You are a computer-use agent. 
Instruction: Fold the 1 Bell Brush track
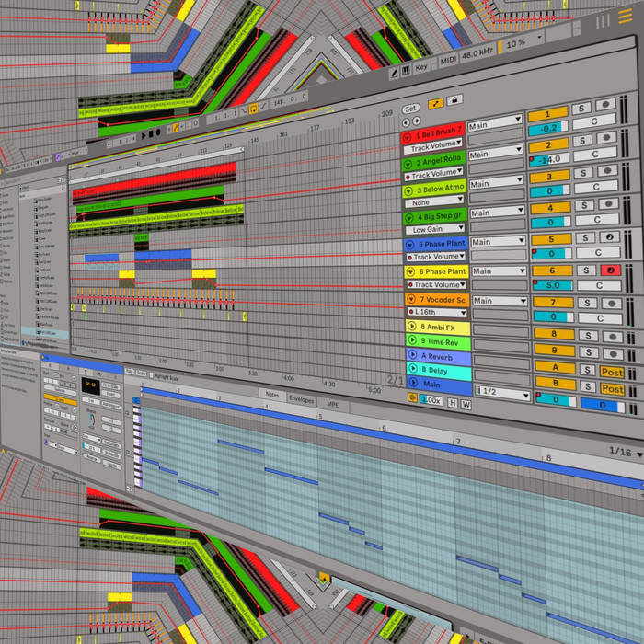(x=408, y=135)
